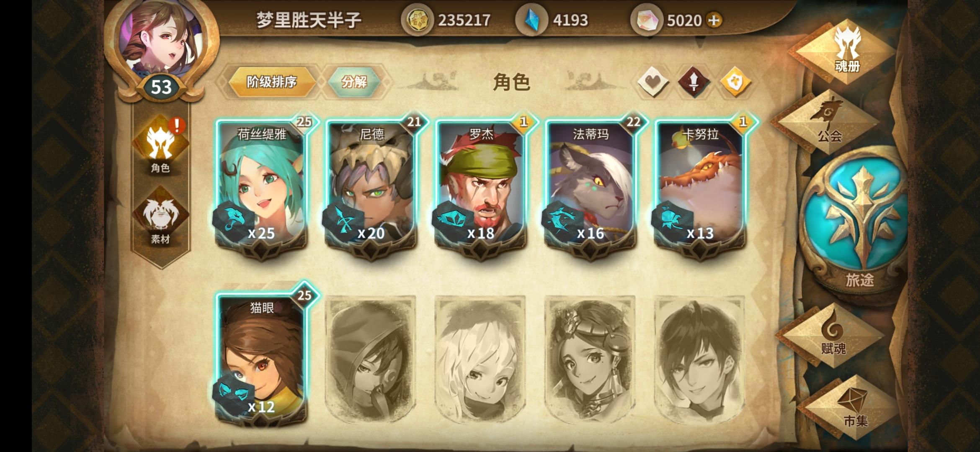Click the 分解 decompose button
The width and height of the screenshot is (980, 452).
click(354, 82)
